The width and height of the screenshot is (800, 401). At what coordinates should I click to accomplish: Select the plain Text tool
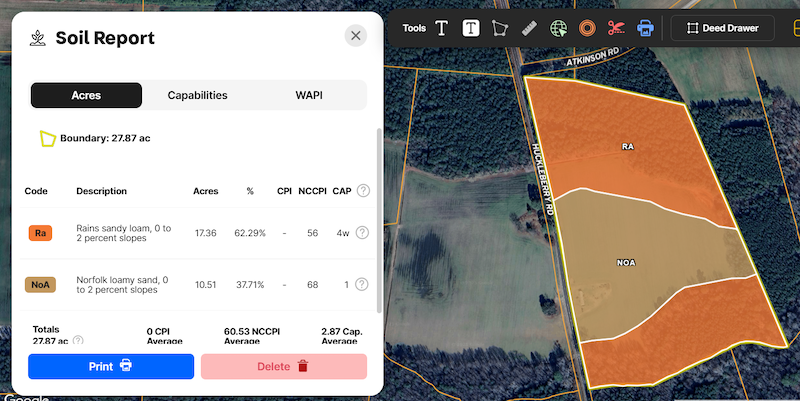pos(441,28)
